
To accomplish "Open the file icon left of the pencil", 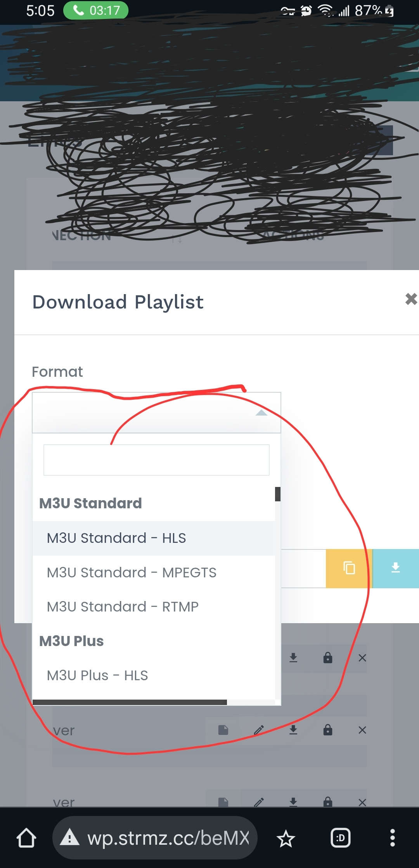I will click(x=223, y=730).
